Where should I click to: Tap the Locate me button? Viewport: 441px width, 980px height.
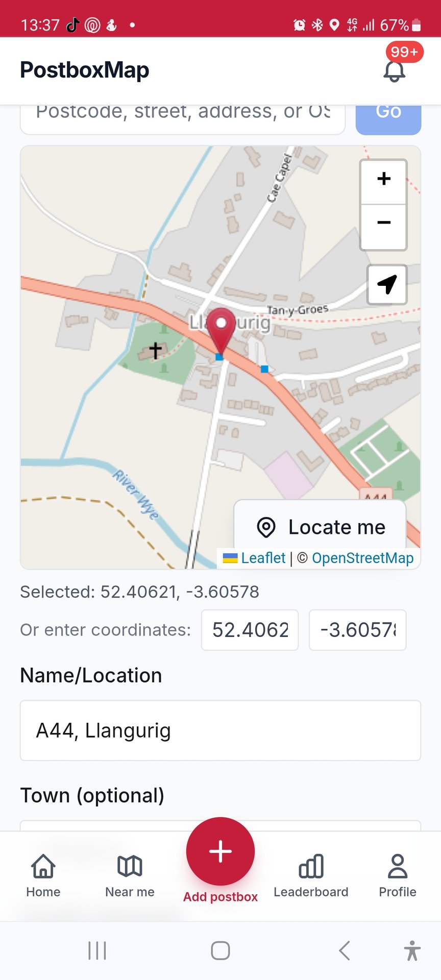tap(321, 527)
